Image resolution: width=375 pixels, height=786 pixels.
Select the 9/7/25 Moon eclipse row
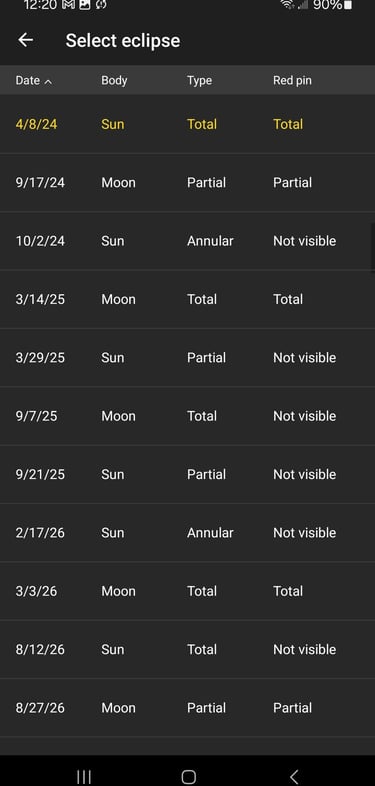188,416
